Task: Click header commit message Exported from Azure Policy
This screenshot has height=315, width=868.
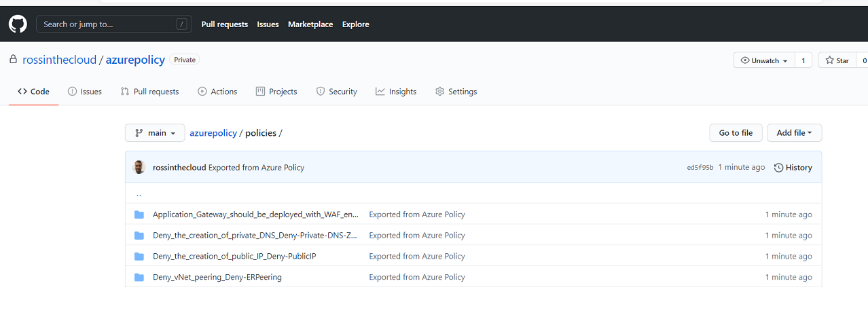Action: click(256, 167)
